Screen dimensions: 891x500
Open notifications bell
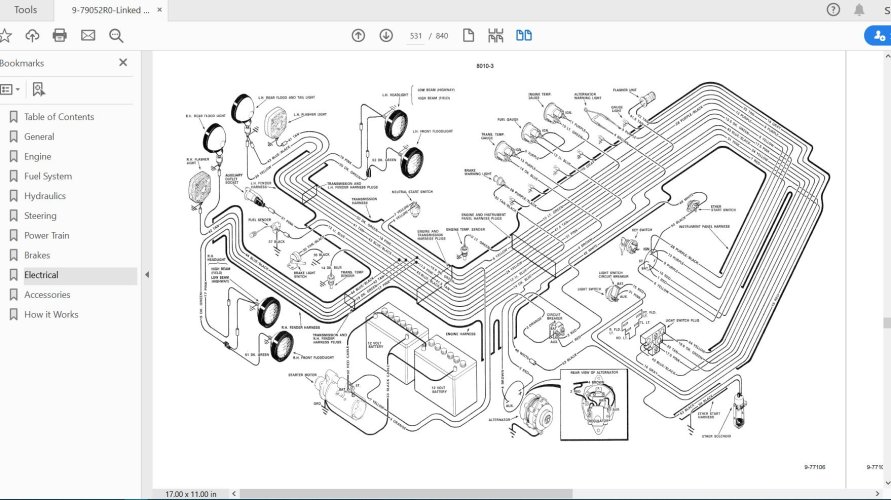coord(859,10)
